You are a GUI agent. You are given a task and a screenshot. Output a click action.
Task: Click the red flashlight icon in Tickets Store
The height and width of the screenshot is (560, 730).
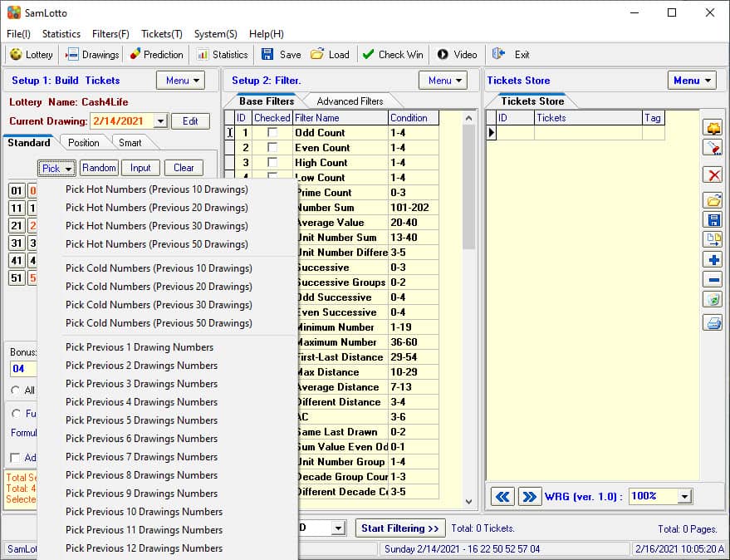point(713,148)
